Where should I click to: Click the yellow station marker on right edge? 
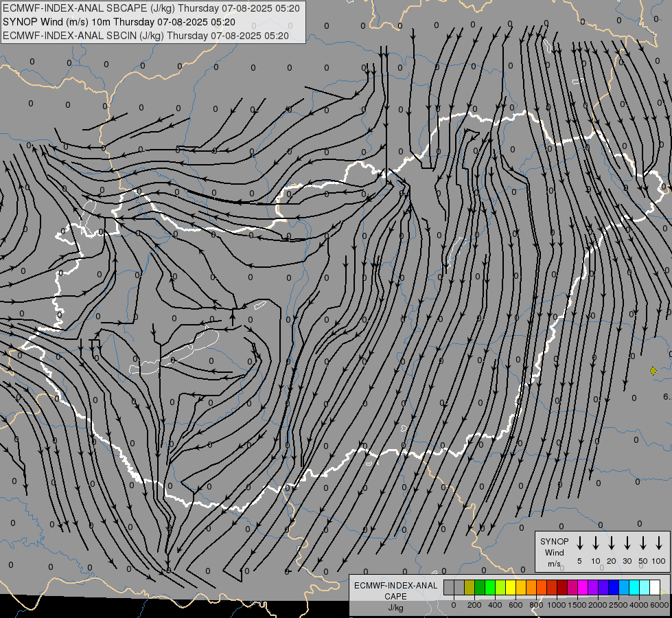click(x=653, y=371)
